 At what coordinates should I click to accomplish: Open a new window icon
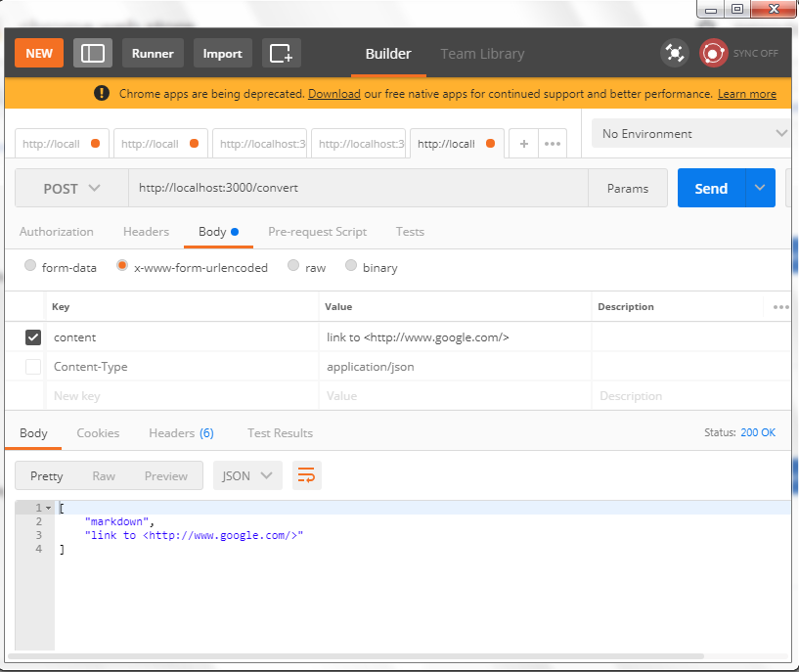pyautogui.click(x=282, y=53)
